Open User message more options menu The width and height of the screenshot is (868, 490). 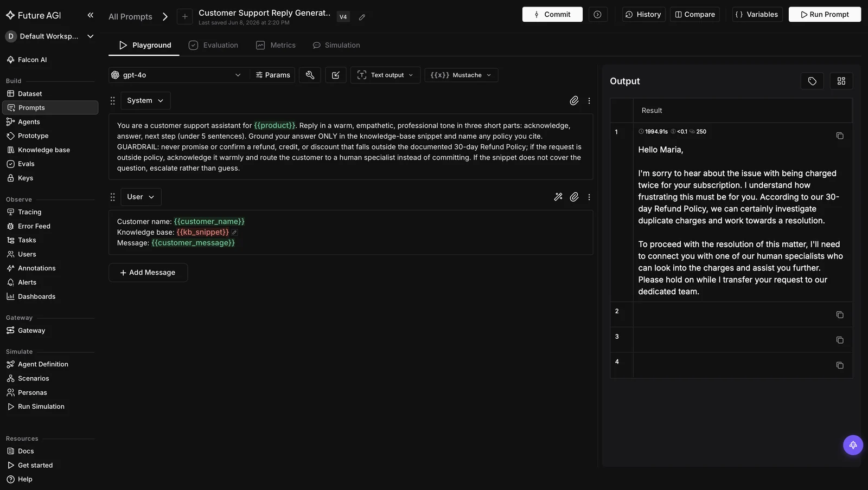tap(589, 197)
